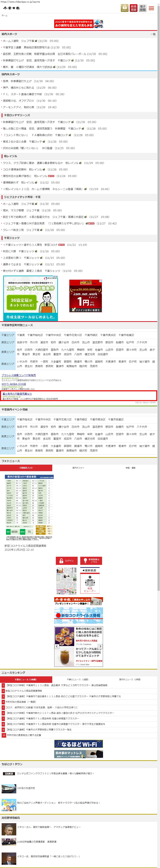Open the 新型コロナウイルス情報 banner
The width and height of the screenshot is (160, 868).
(x=78, y=615)
